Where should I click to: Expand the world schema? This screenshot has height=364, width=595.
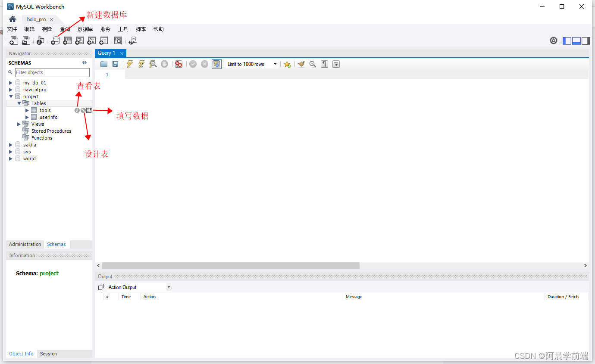pos(11,159)
